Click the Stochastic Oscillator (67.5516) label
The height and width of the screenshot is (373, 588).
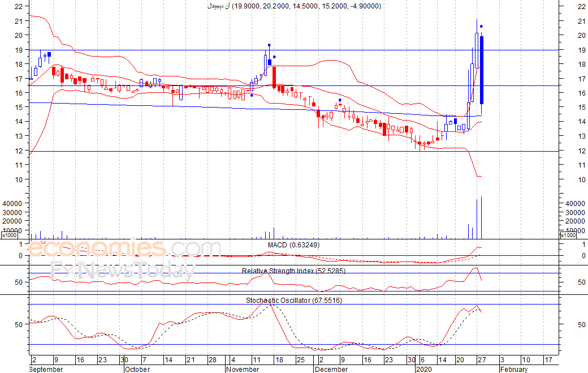tap(294, 300)
